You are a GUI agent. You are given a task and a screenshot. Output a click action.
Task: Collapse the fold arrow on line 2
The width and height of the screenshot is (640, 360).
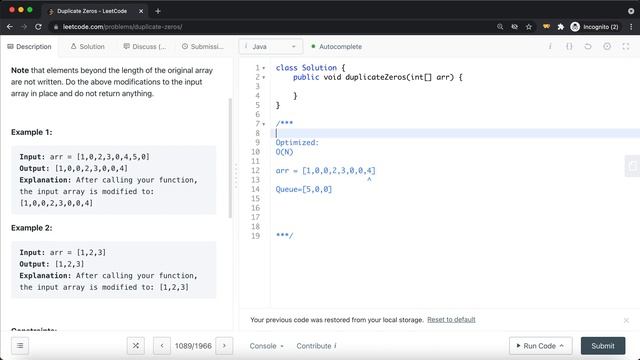tap(264, 78)
